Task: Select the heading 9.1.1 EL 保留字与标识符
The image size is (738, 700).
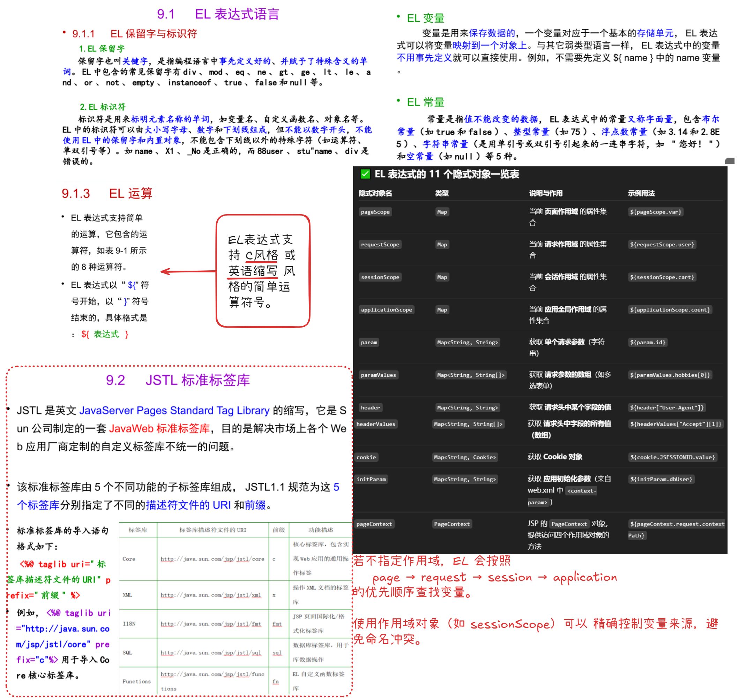Action: point(135,34)
